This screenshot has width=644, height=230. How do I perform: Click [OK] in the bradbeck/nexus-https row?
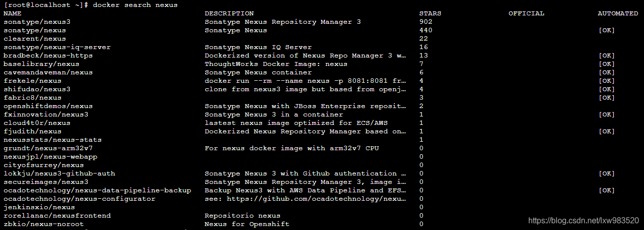pyautogui.click(x=606, y=56)
